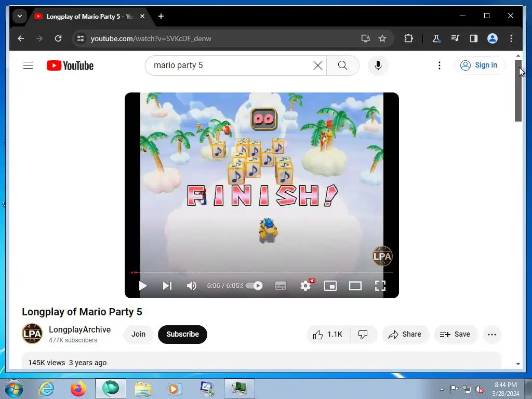Like the video with 1.1K likes
The height and width of the screenshot is (399, 532).
(x=328, y=335)
